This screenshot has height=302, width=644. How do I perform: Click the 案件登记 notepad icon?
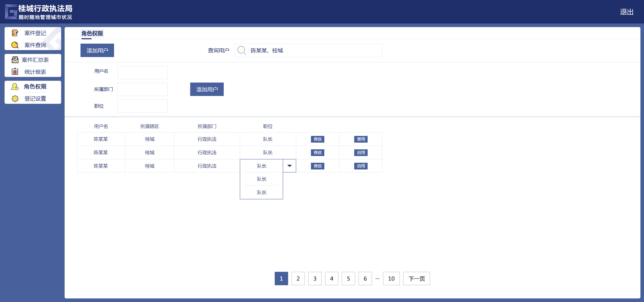click(x=15, y=33)
